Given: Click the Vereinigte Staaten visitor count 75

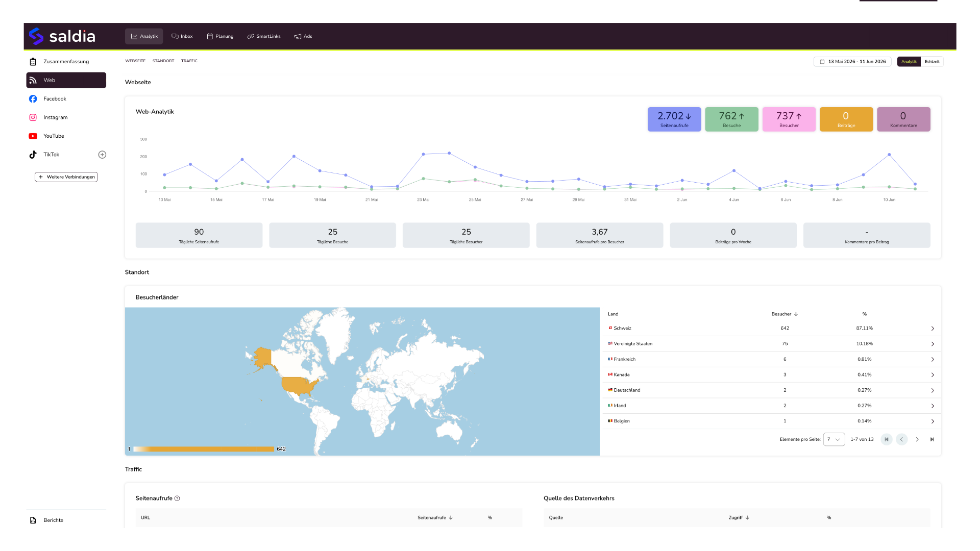Looking at the screenshot, I should click(785, 344).
